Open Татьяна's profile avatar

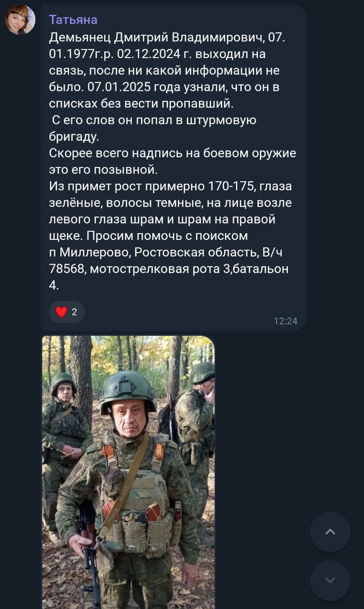pos(20,20)
